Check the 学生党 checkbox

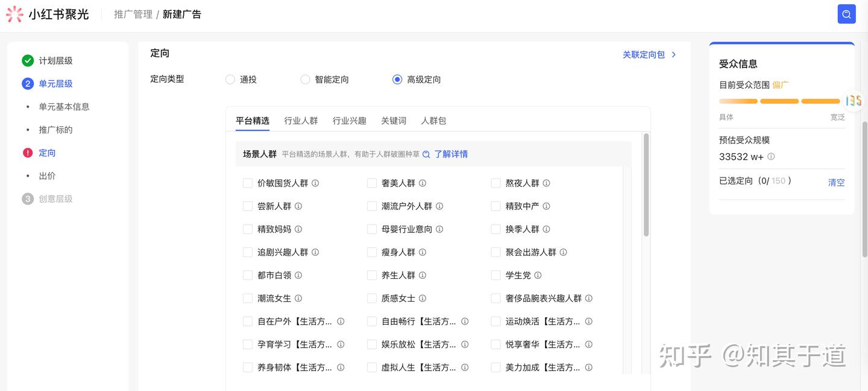496,275
